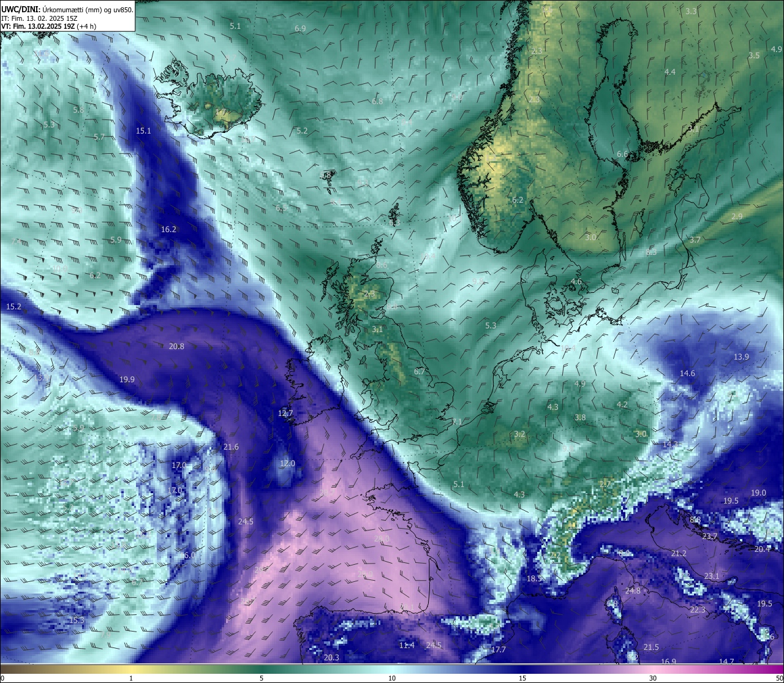Click the '10' tick on the color scale
This screenshot has height=683, width=784.
coord(392,678)
